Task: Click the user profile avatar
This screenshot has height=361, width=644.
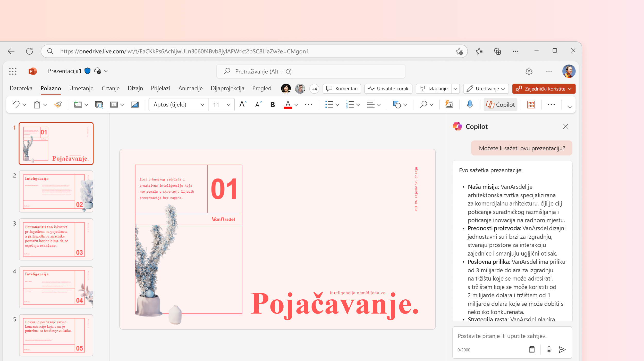Action: [569, 71]
